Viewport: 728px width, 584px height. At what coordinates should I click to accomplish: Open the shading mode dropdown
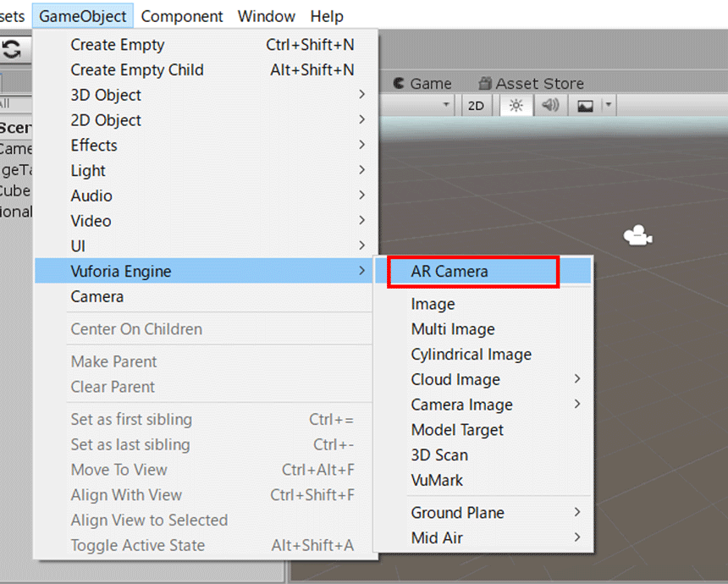418,105
